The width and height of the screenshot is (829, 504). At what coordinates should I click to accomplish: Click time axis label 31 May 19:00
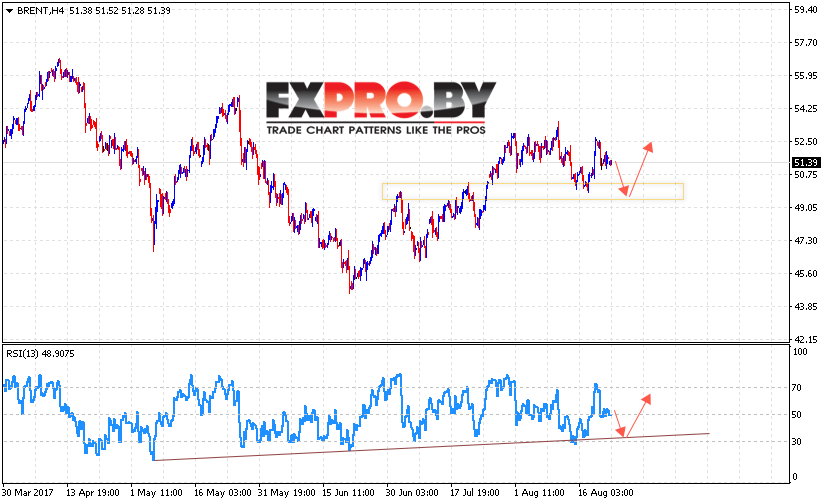coord(287,493)
